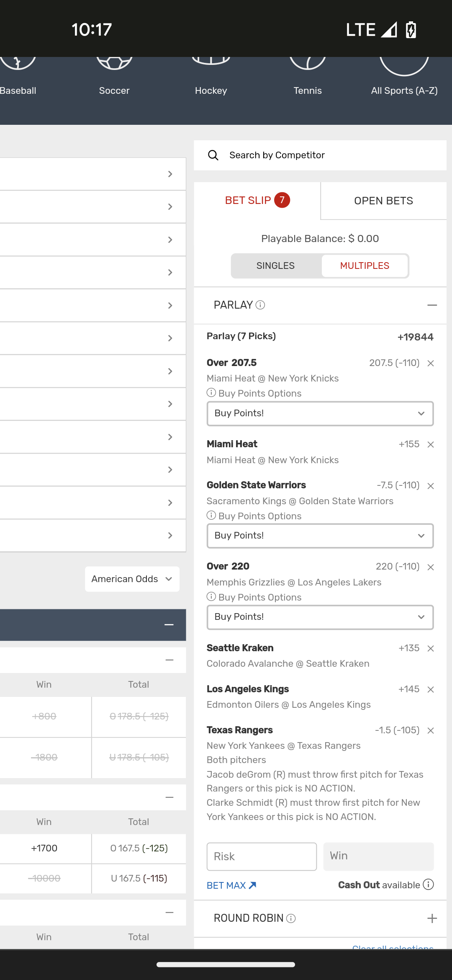Image resolution: width=452 pixels, height=980 pixels.
Task: Switch to Singles bet mode
Action: (x=275, y=266)
